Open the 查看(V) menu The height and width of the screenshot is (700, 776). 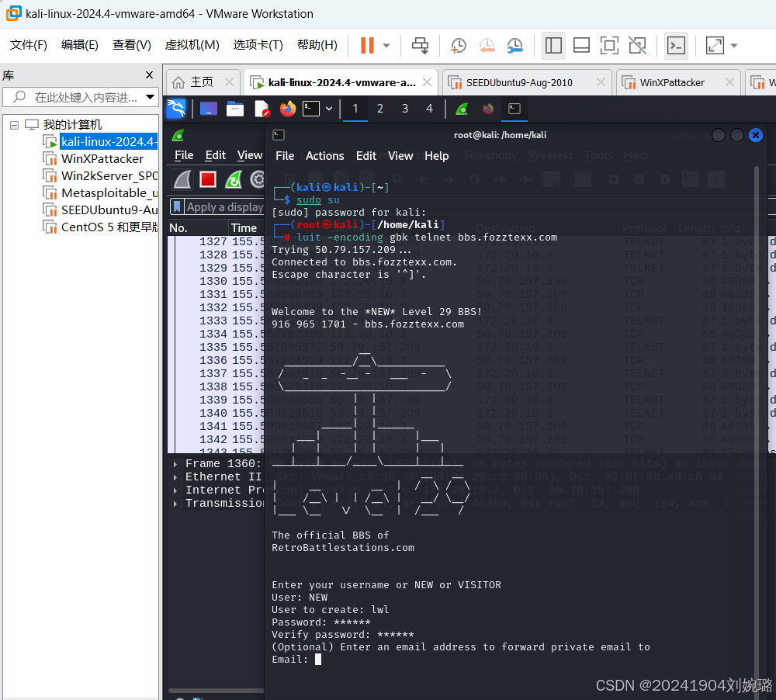[132, 45]
